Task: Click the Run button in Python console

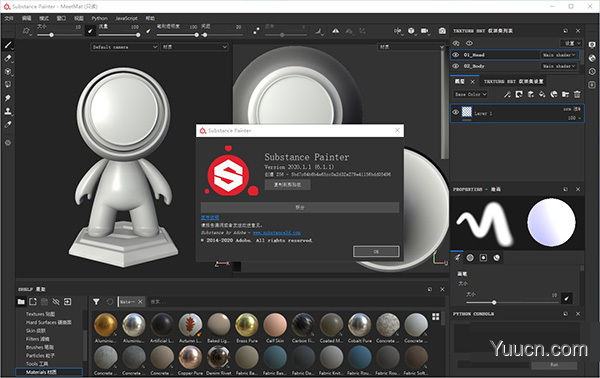Action: click(x=554, y=365)
